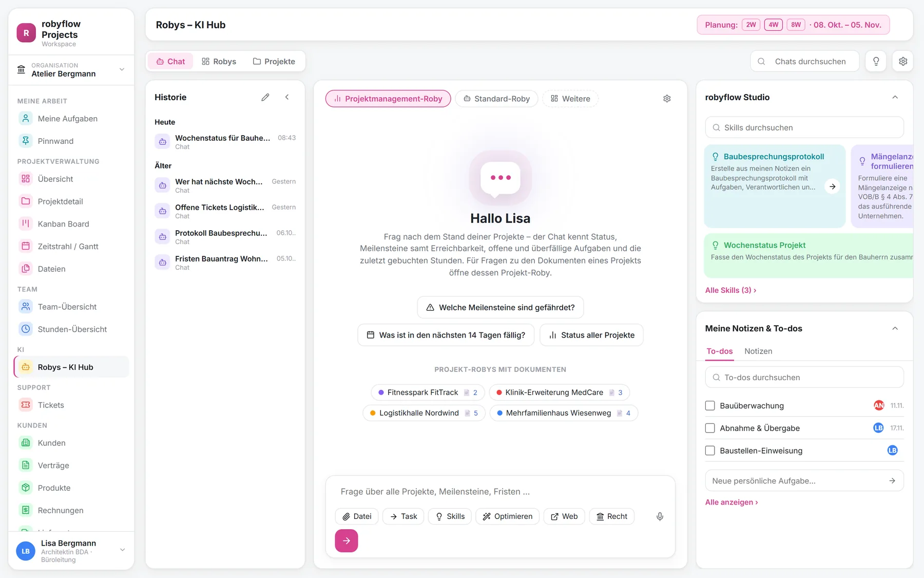
Task: Select the Standard-Roby chip
Action: pyautogui.click(x=496, y=99)
